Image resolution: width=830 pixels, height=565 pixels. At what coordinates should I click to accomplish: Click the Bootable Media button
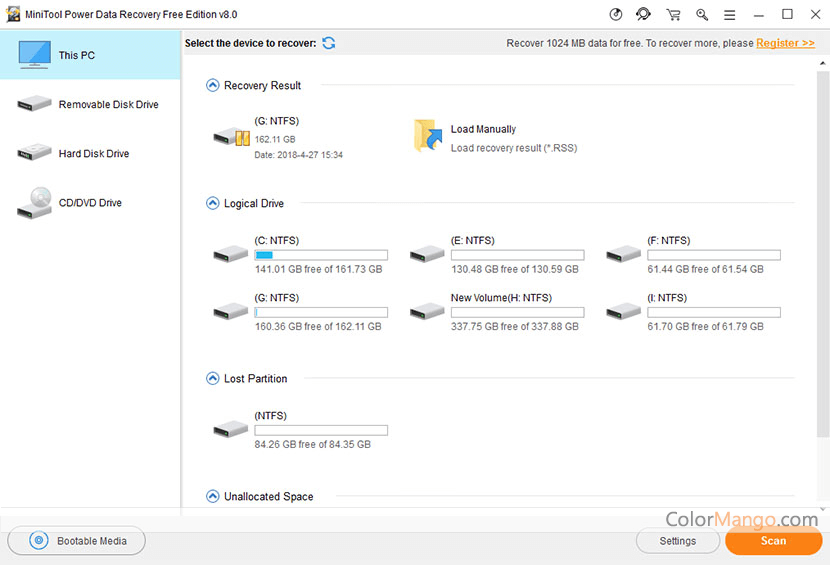(x=76, y=541)
